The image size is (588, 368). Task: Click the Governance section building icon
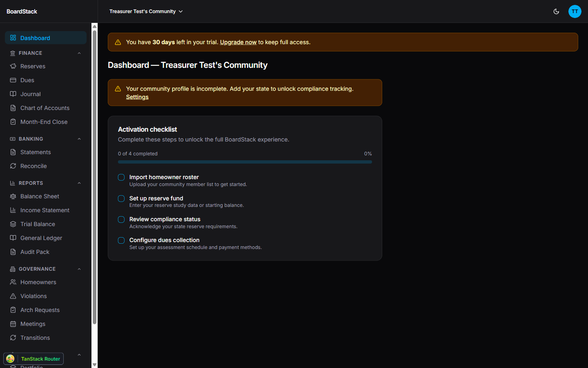[x=13, y=269]
